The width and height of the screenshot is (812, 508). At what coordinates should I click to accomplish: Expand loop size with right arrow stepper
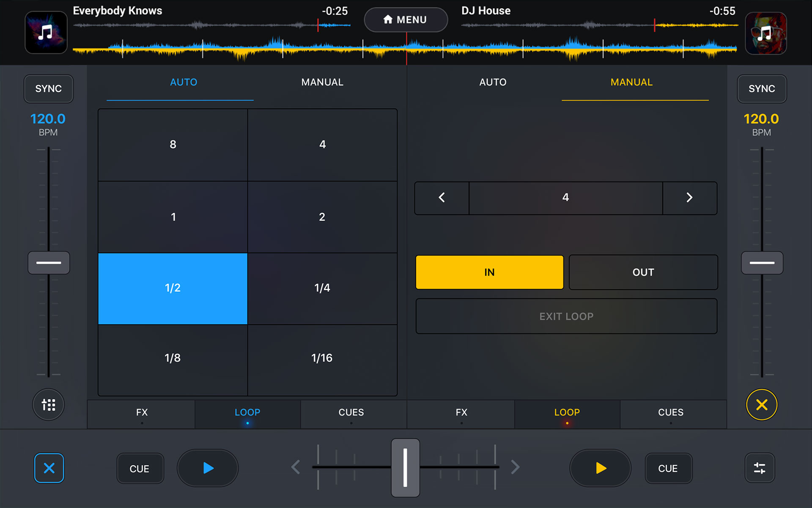(689, 197)
